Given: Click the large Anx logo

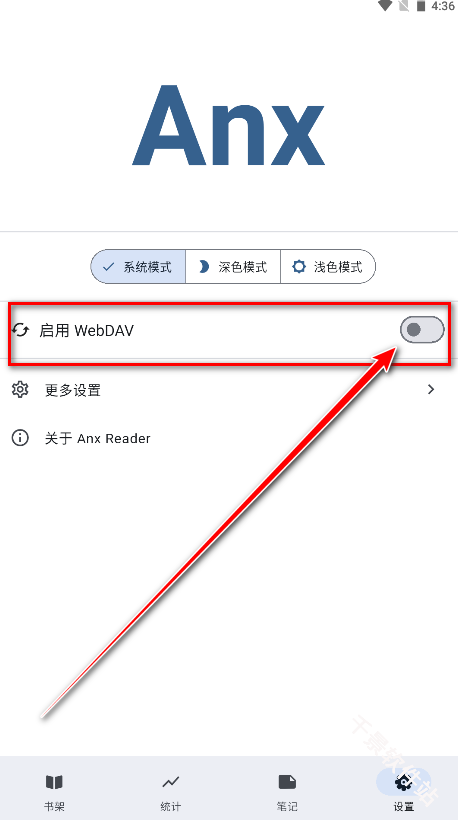Looking at the screenshot, I should tap(228, 125).
